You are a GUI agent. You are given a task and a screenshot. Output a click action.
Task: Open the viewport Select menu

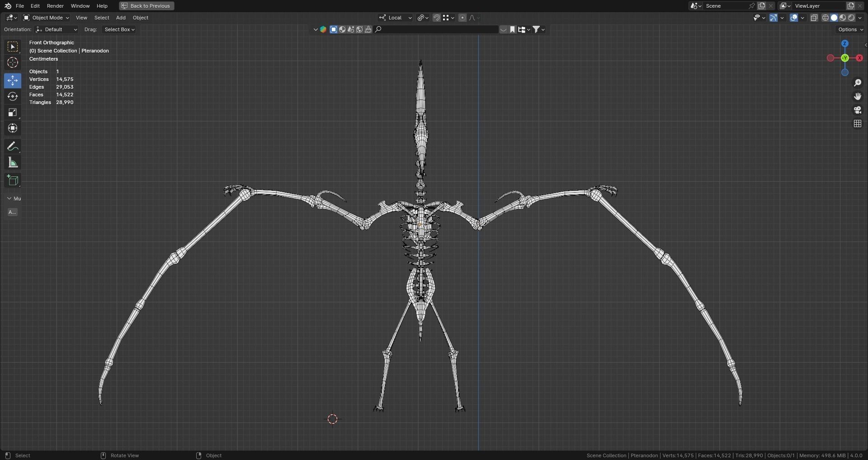pos(102,18)
